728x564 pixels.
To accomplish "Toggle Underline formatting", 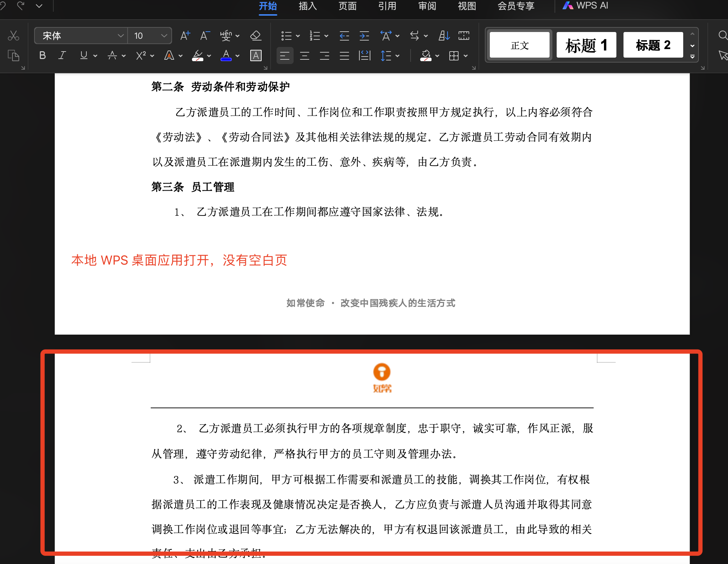I will click(84, 55).
